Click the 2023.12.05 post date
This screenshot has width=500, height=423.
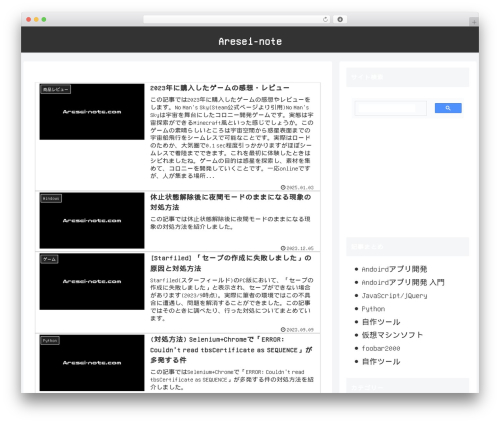[x=297, y=248]
